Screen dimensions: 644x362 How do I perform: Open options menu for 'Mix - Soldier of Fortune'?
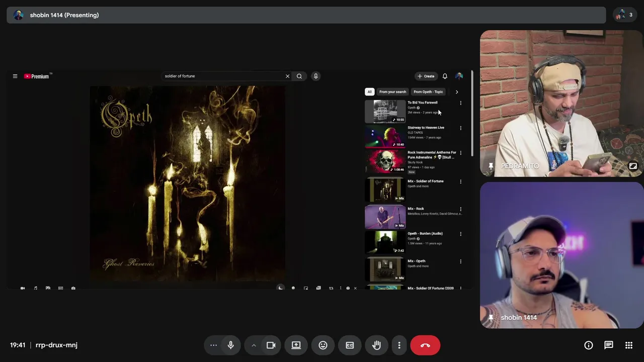pyautogui.click(x=460, y=182)
